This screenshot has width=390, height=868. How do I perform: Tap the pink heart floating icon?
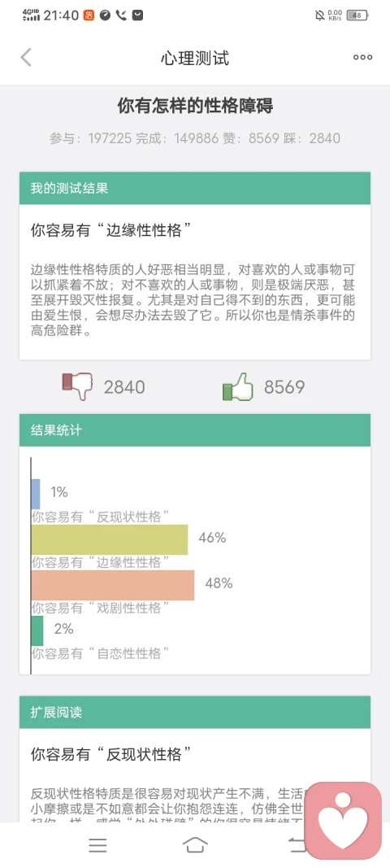coord(344,820)
